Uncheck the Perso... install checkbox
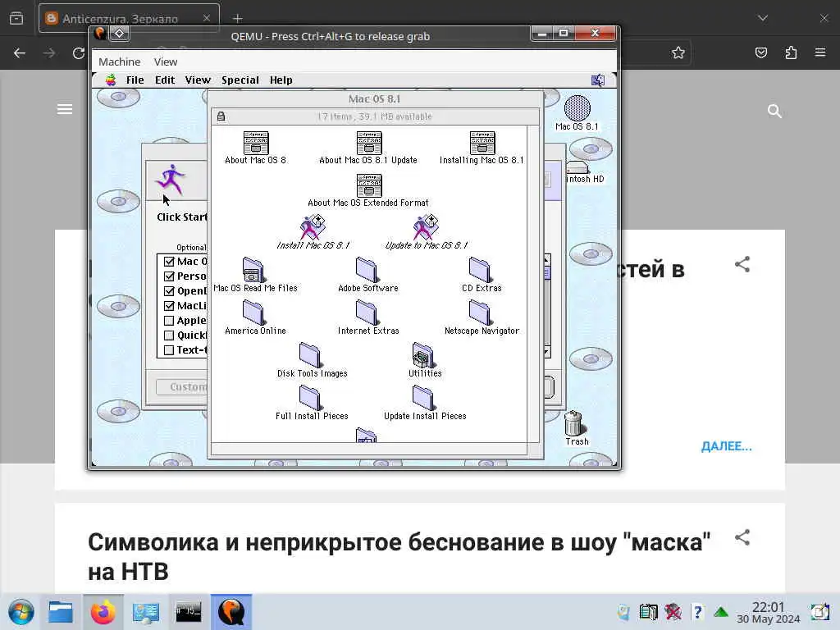 tap(169, 276)
